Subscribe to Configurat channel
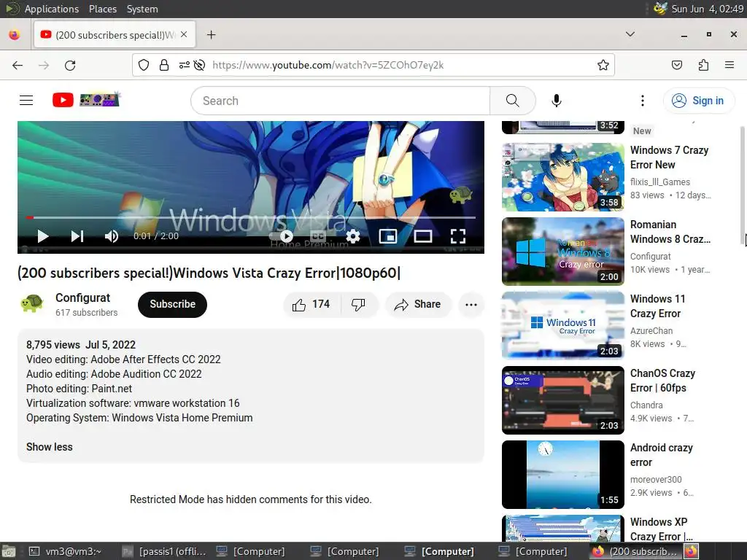747x560 pixels. (172, 304)
